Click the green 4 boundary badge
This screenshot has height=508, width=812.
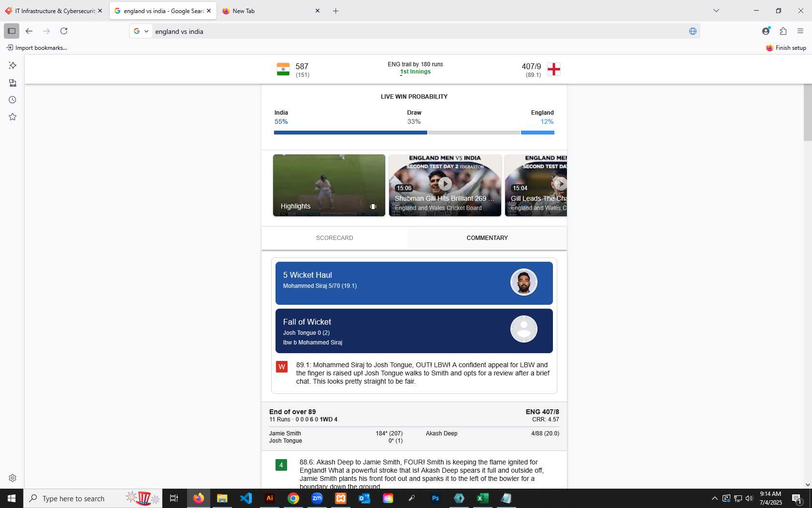(281, 465)
